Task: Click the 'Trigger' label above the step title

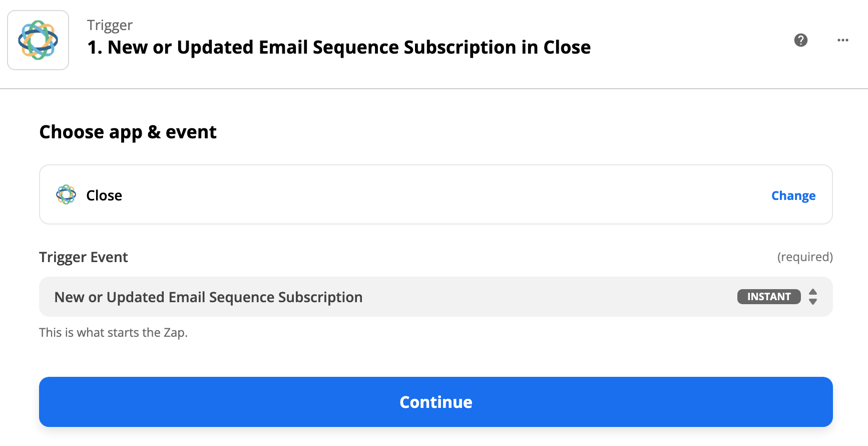Action: pos(110,25)
